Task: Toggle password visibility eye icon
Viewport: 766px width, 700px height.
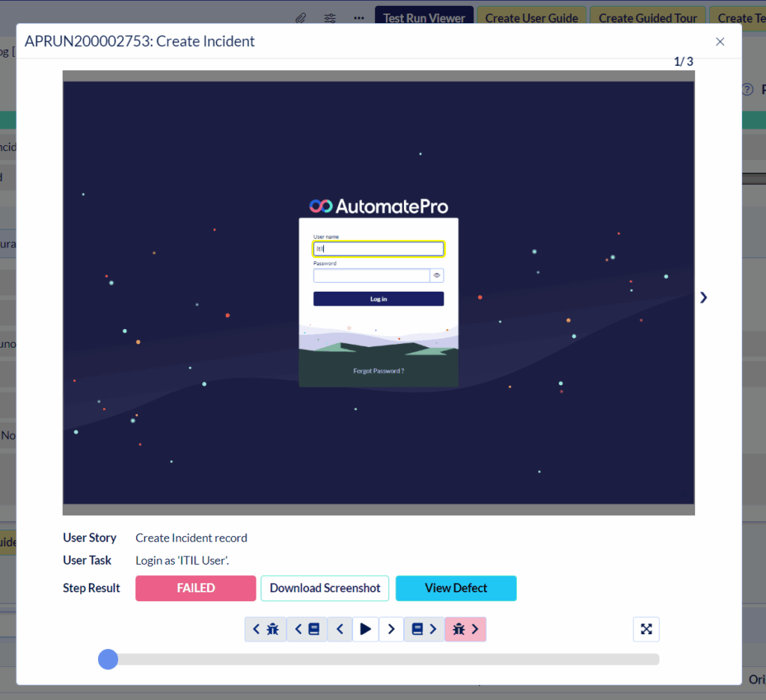Action: point(437,275)
